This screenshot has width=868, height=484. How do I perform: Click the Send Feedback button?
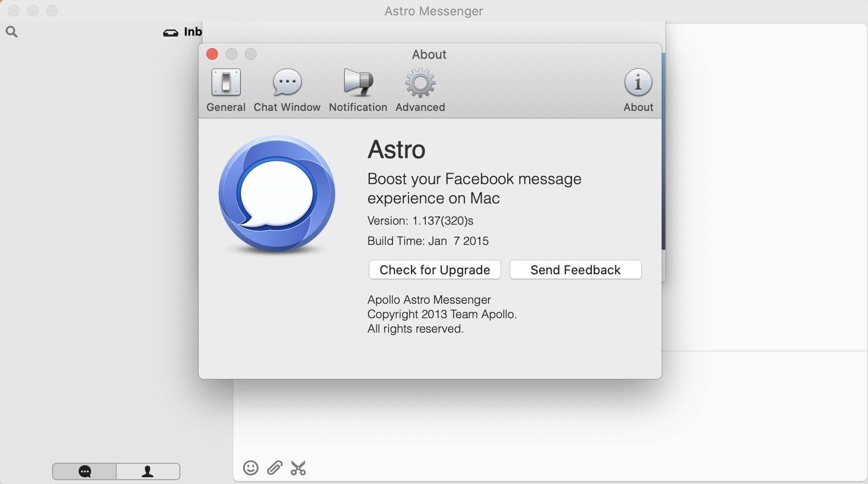575,269
